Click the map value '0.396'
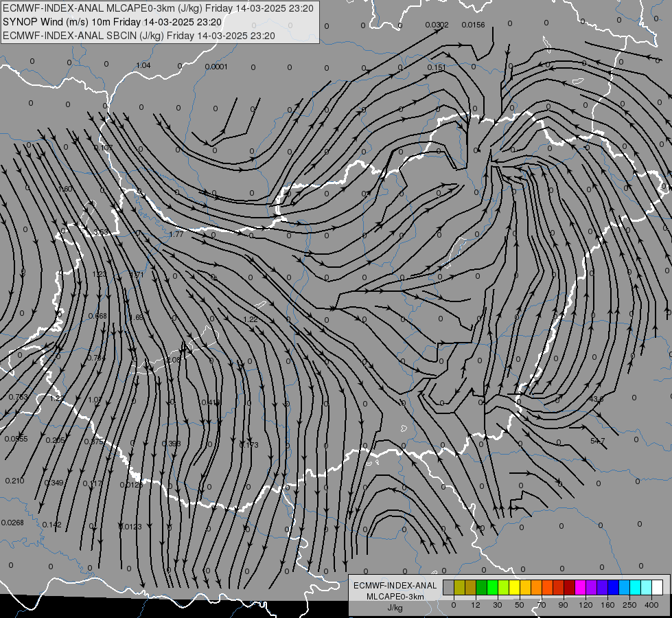This screenshot has width=672, height=618. click(x=172, y=444)
